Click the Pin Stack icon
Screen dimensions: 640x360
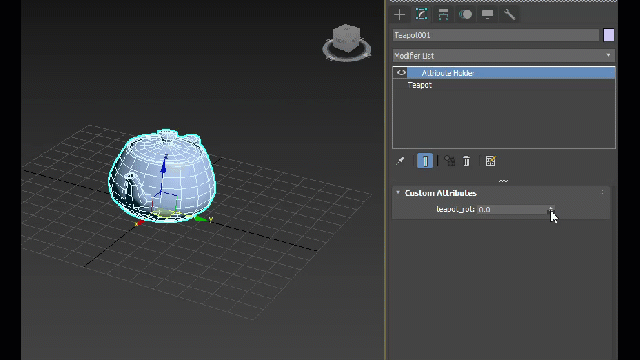tap(400, 161)
